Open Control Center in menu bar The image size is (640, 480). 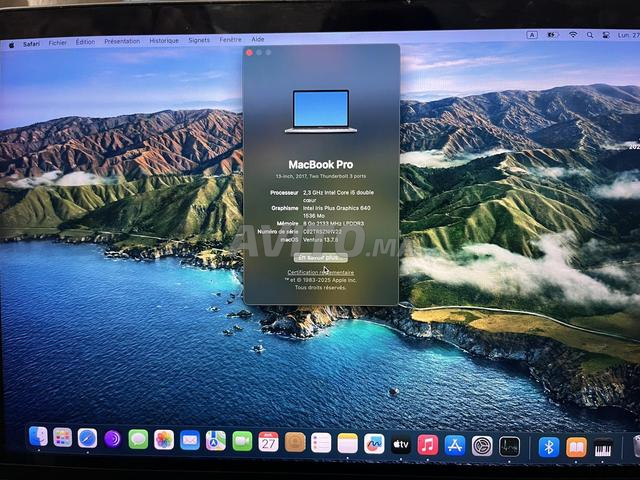coord(606,35)
